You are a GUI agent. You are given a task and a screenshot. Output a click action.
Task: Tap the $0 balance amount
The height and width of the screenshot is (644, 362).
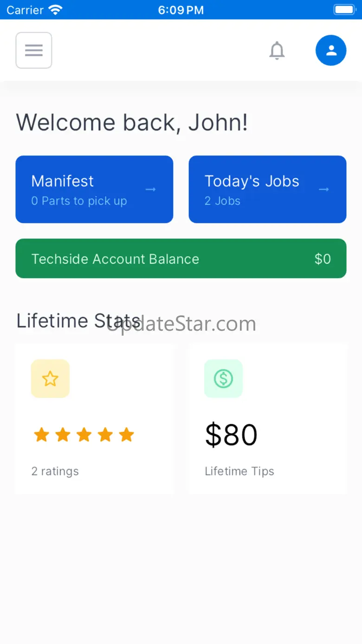tap(323, 259)
